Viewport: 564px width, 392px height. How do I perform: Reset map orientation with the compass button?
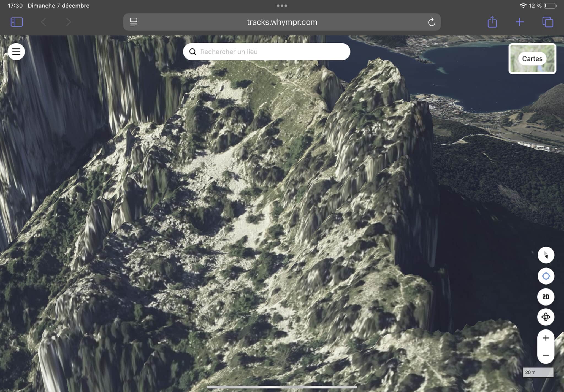click(546, 255)
